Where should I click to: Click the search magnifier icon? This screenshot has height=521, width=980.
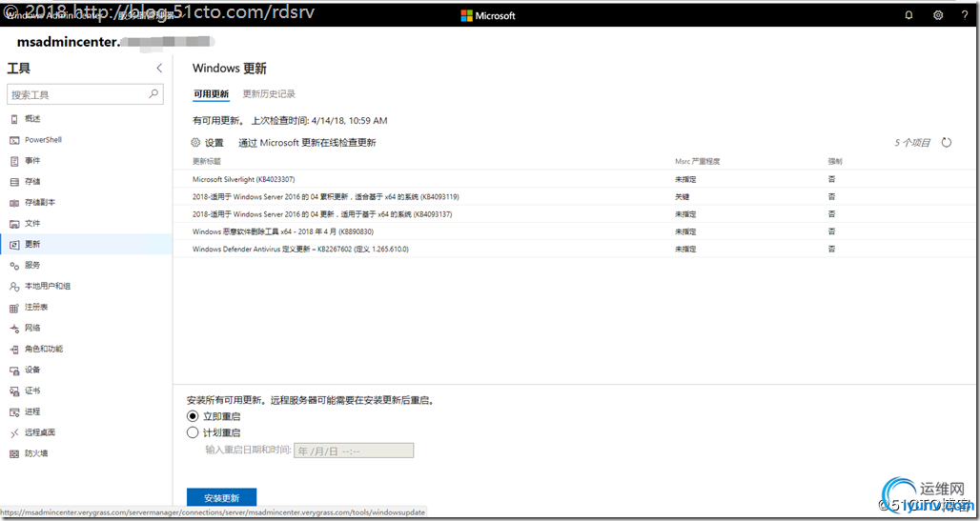coord(153,94)
